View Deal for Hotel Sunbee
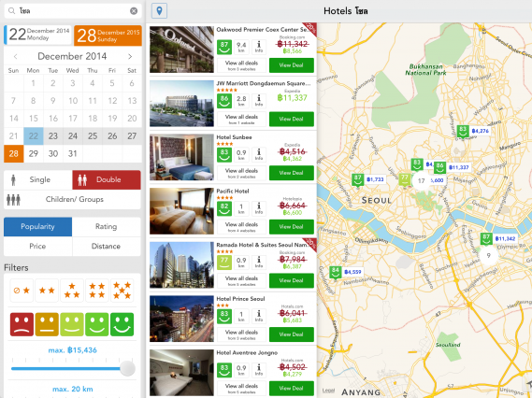The height and width of the screenshot is (398, 532). pos(292,173)
